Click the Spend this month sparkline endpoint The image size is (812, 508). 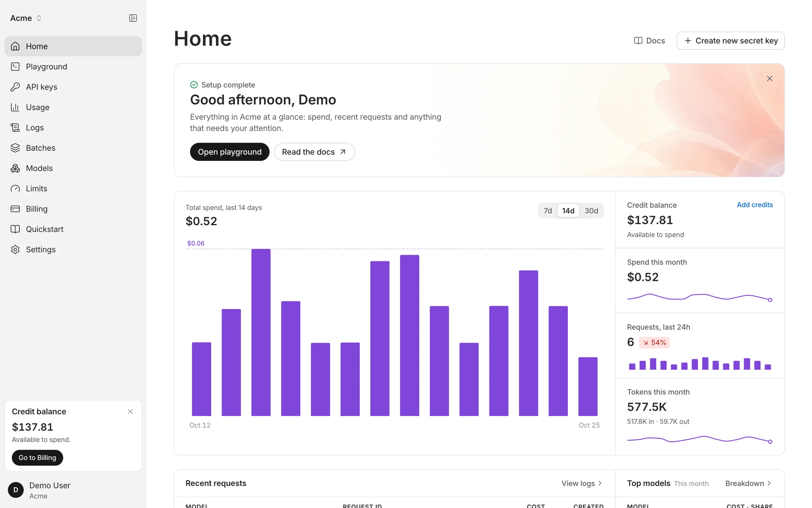click(x=770, y=300)
